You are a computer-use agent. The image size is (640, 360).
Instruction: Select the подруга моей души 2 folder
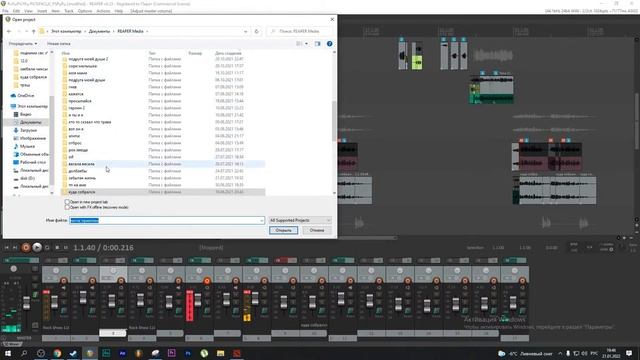(162, 59)
